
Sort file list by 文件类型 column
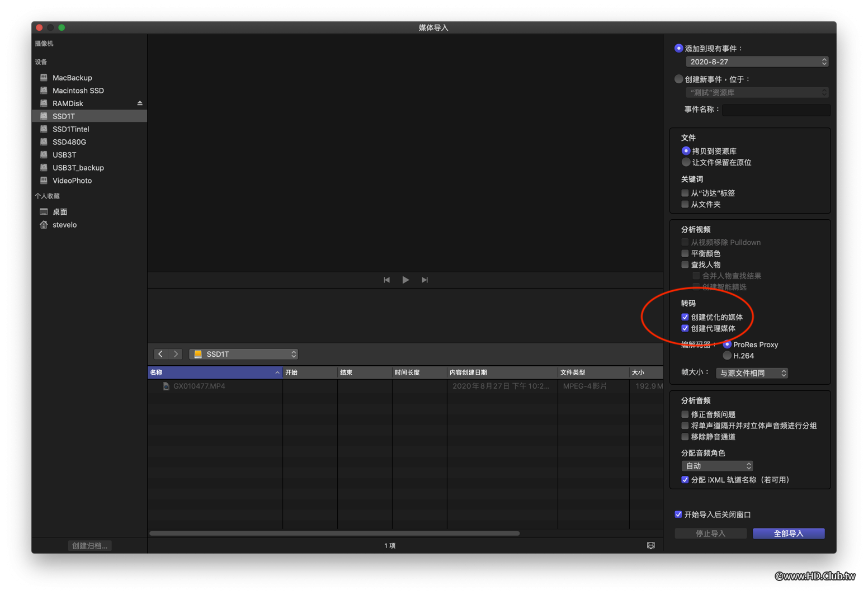click(x=593, y=372)
